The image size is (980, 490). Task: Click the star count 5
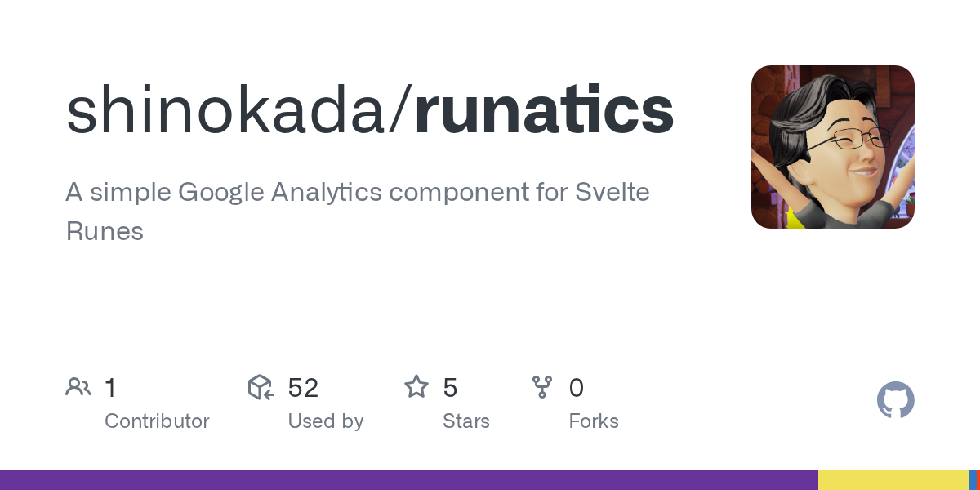pos(450,388)
